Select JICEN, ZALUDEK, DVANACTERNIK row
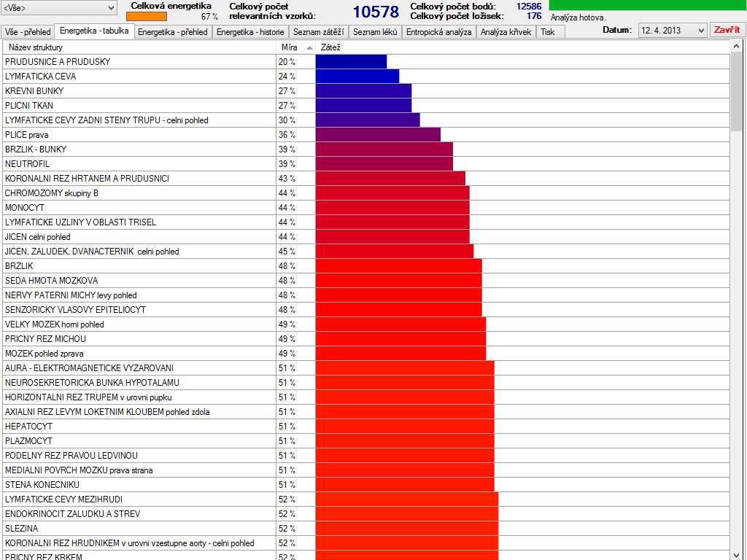This screenshot has height=560, width=747. (366, 252)
